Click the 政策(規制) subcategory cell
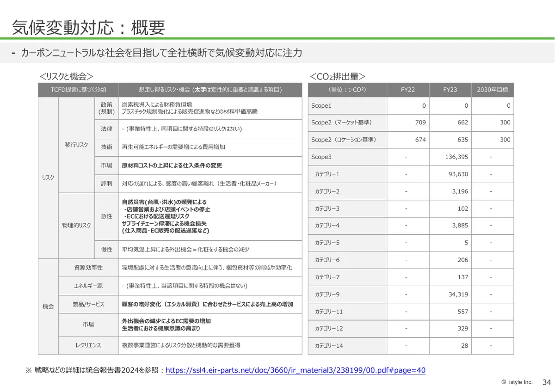555x392 pixels. 106,108
